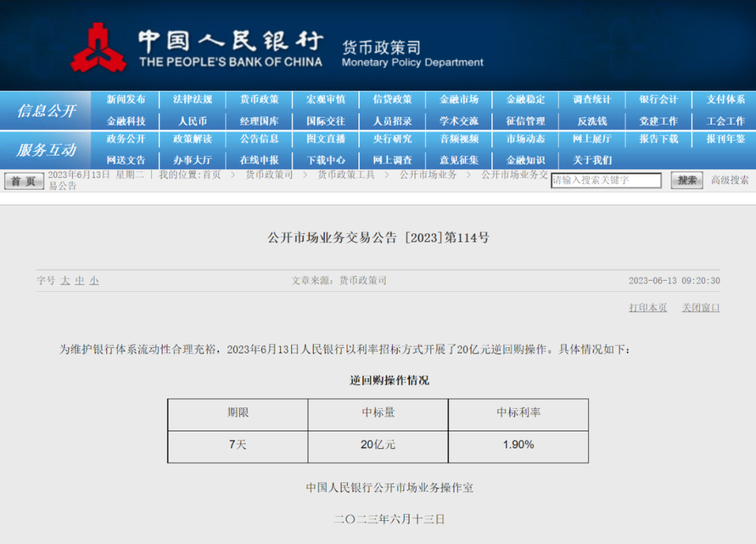Viewport: 756px width, 544px height.
Task: Click 货币政策工具 in the breadcrumb
Action: click(x=346, y=175)
